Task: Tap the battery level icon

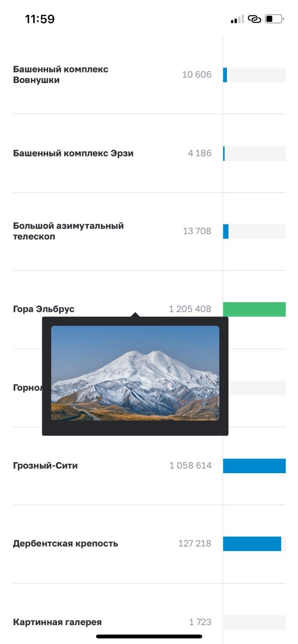Action: pos(274,19)
